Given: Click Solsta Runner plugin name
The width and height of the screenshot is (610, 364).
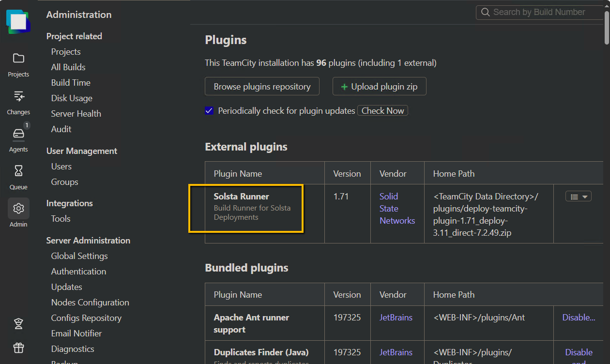Looking at the screenshot, I should click(241, 197).
